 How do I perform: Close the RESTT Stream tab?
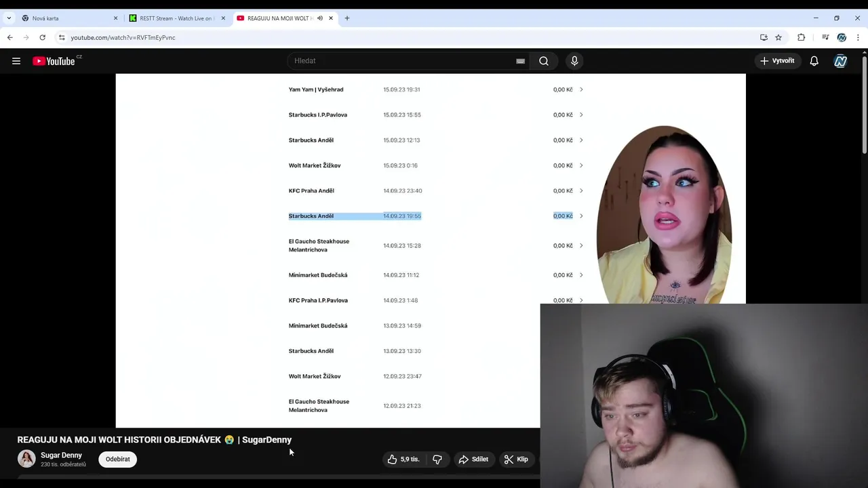click(223, 18)
